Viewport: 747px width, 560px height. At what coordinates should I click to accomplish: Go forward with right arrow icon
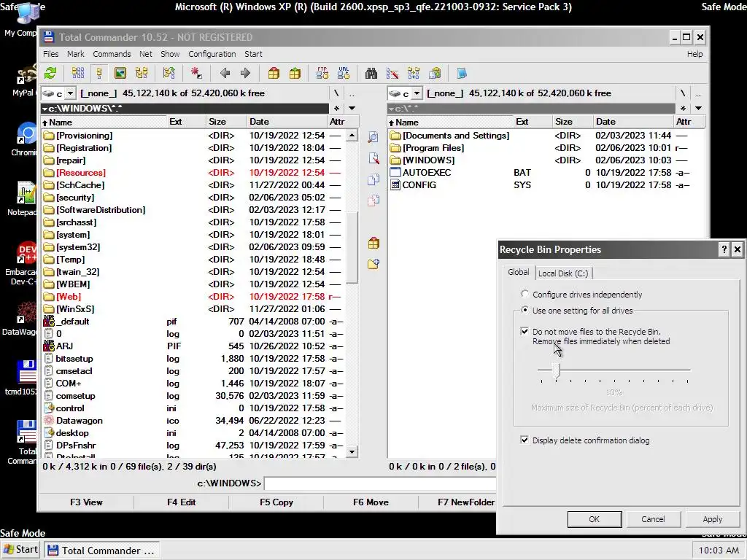(245, 74)
